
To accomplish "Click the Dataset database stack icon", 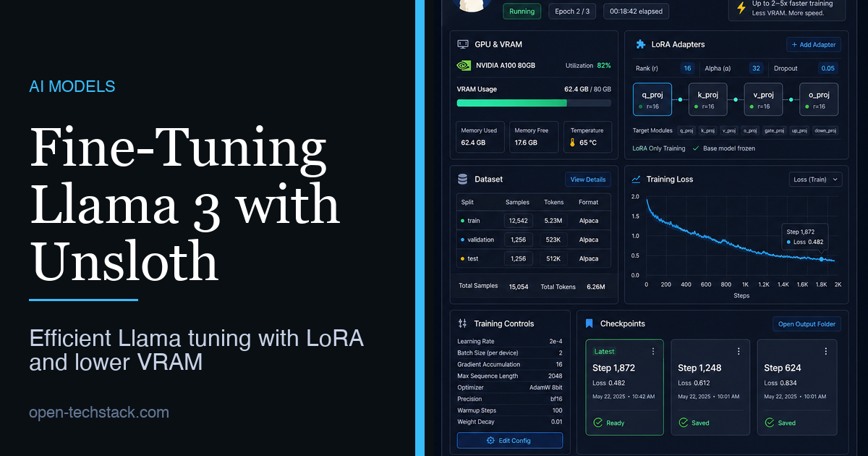I will (463, 179).
